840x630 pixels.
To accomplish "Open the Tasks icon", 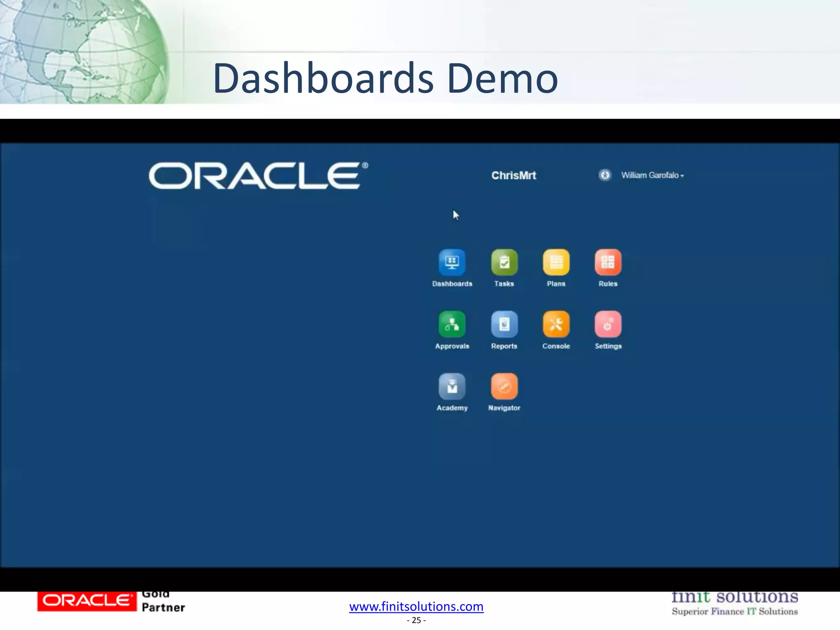I will tap(504, 262).
